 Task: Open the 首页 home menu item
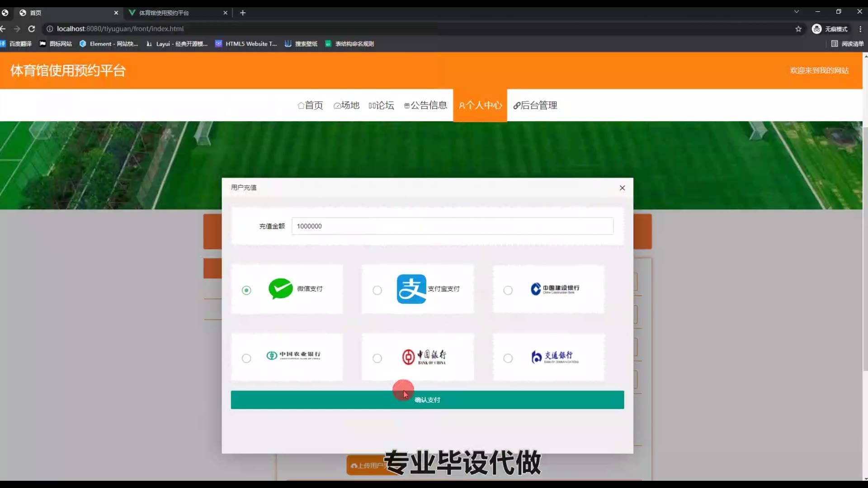pyautogui.click(x=310, y=105)
